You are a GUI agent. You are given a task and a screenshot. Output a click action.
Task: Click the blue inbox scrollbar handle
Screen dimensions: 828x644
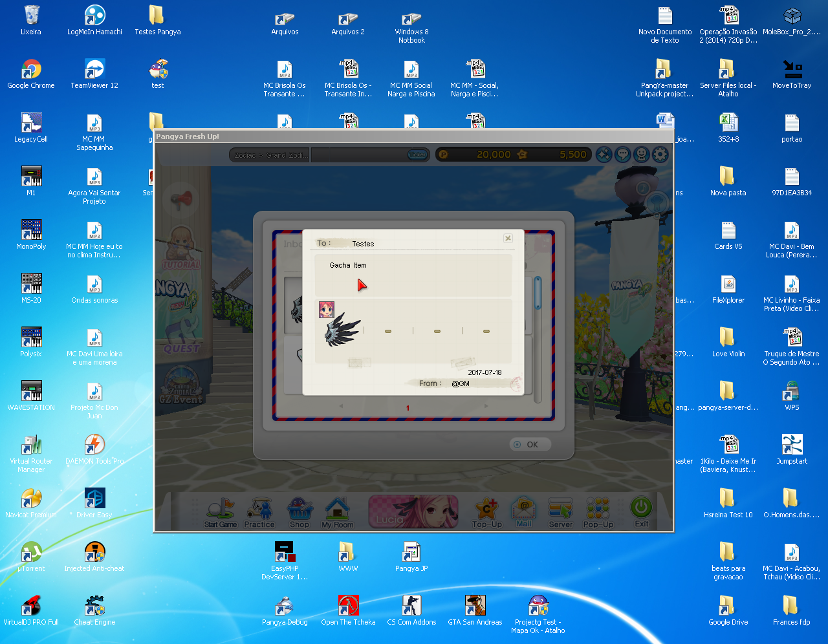tap(537, 294)
